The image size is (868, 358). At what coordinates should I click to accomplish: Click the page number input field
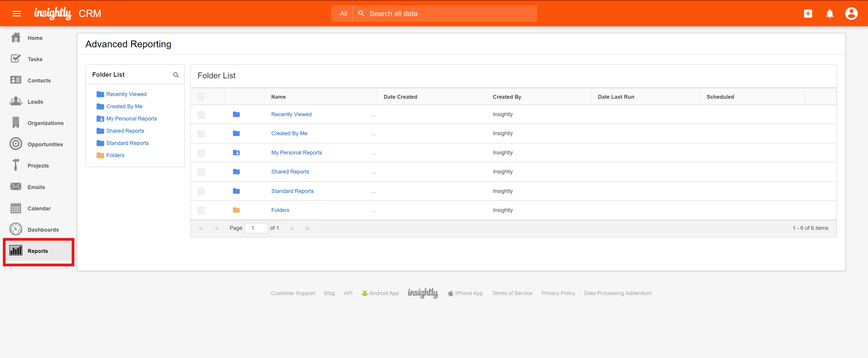point(256,228)
